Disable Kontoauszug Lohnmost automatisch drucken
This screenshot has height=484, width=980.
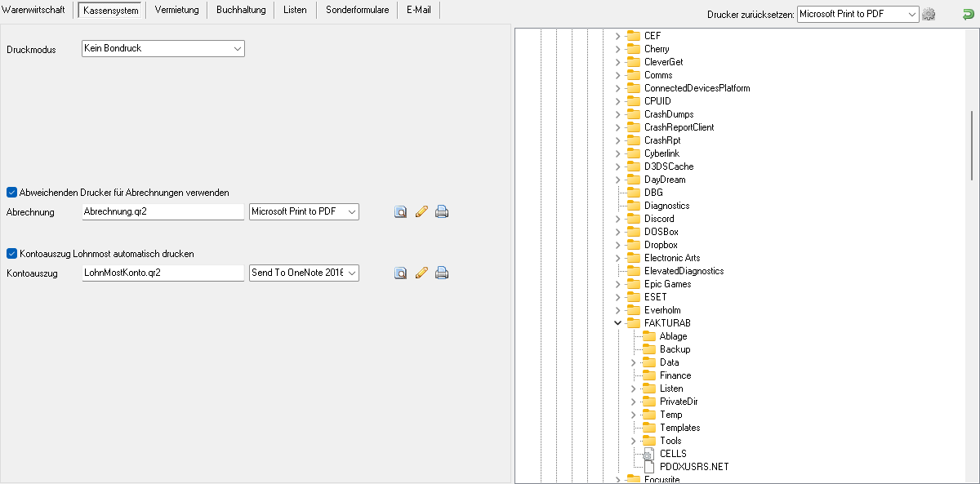click(x=11, y=254)
